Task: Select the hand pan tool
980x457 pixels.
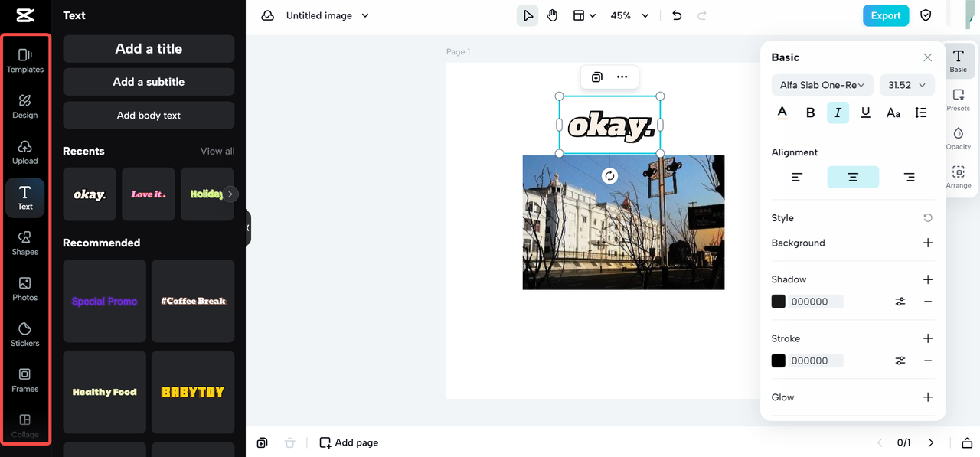Action: tap(552, 15)
